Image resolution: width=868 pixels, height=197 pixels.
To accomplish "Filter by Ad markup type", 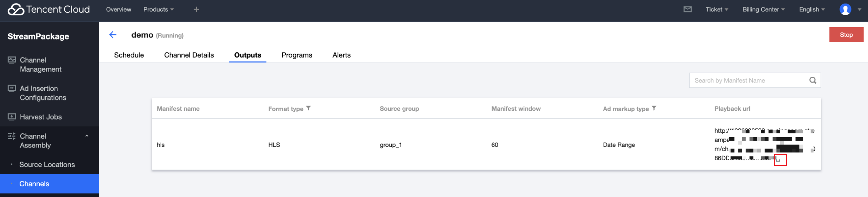I will click(x=654, y=108).
